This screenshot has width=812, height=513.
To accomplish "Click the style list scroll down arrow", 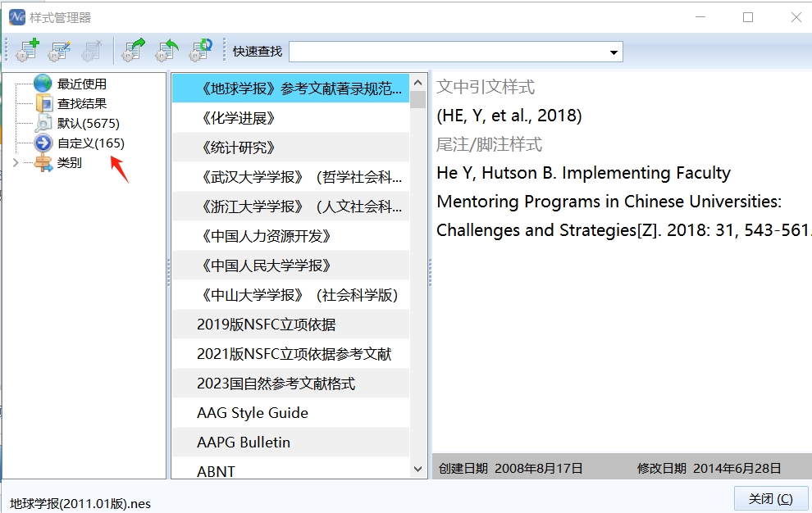I will click(x=418, y=469).
